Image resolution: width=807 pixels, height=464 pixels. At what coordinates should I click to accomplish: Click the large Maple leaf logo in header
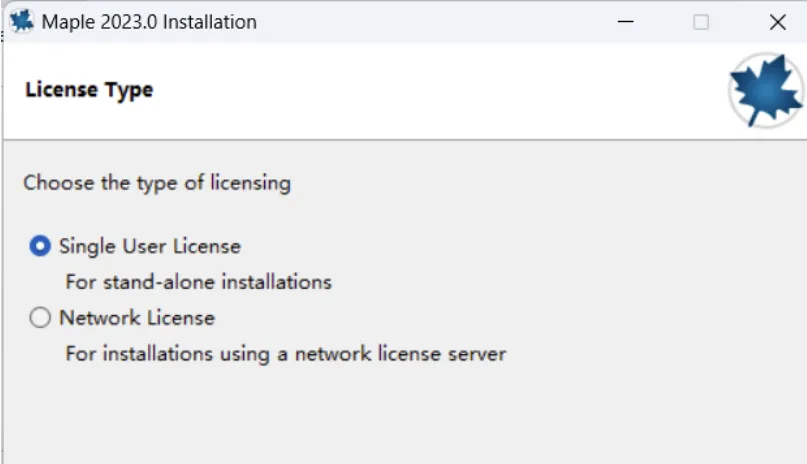coord(766,90)
